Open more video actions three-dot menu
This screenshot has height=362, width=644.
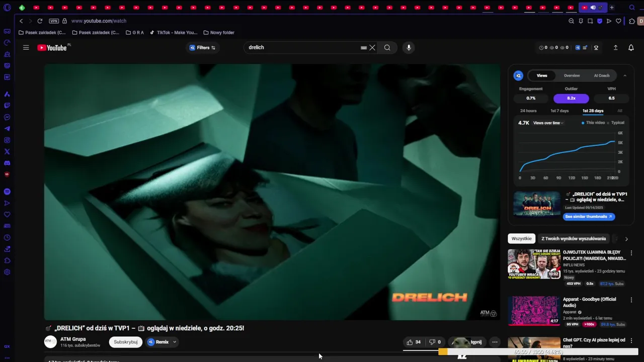coord(495,342)
